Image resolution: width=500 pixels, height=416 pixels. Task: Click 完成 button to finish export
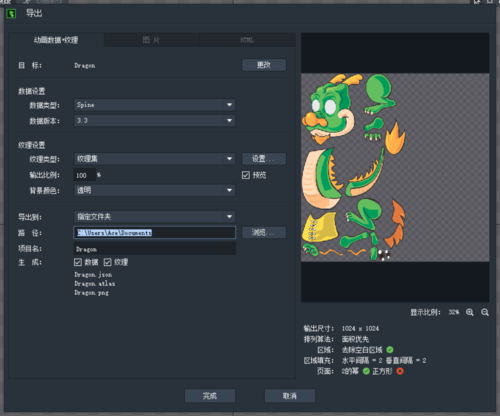coord(210,396)
